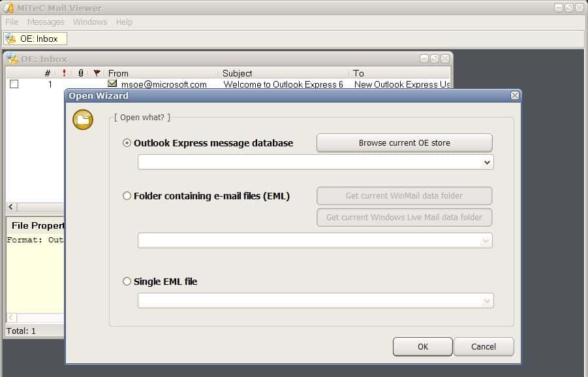
Task: Click the OE: Inbox window title icon
Action: coord(12,59)
